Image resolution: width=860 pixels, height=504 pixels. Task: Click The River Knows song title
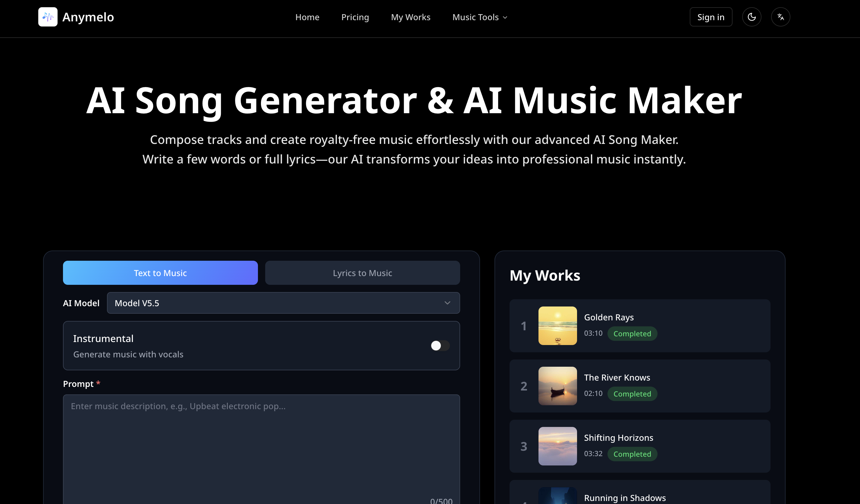[x=617, y=378]
